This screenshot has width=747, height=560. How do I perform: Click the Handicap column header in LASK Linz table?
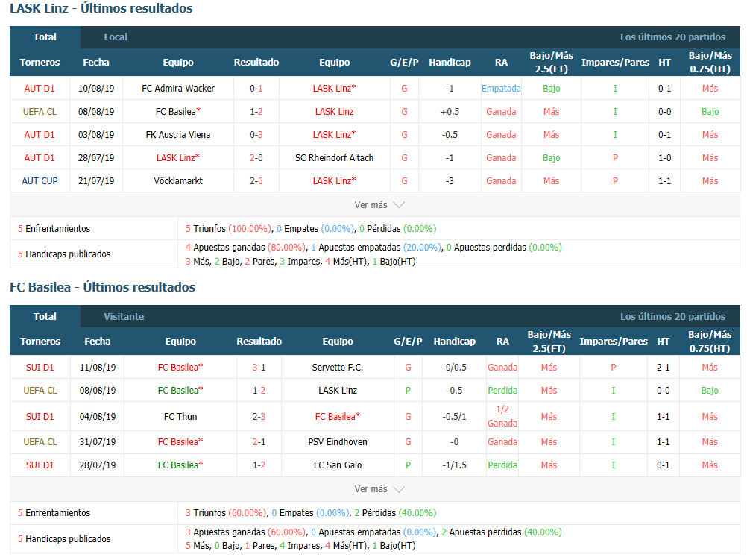coord(450,63)
